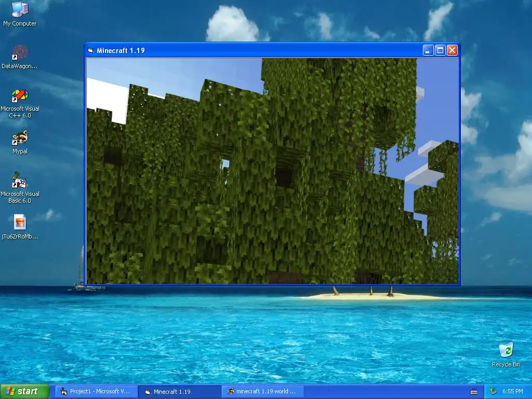Image resolution: width=532 pixels, height=399 pixels.
Task: Select the Microsoft Visual C++ 6.0 shortcut
Action: tap(20, 103)
